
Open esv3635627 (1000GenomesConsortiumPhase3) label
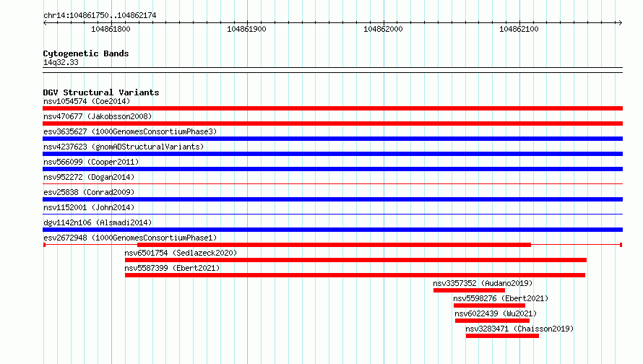[x=130, y=131]
